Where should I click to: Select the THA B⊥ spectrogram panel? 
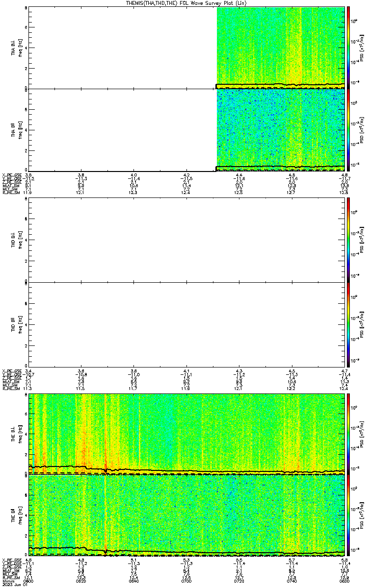click(x=187, y=48)
